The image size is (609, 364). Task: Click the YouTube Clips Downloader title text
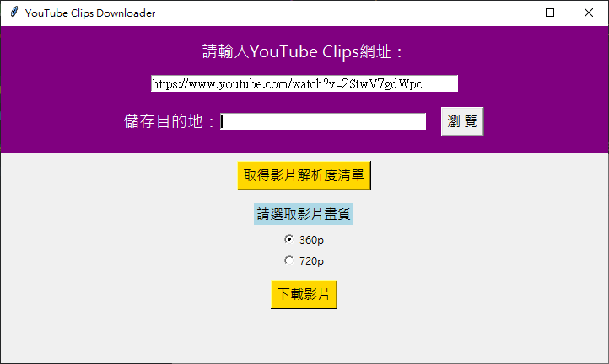coord(90,13)
